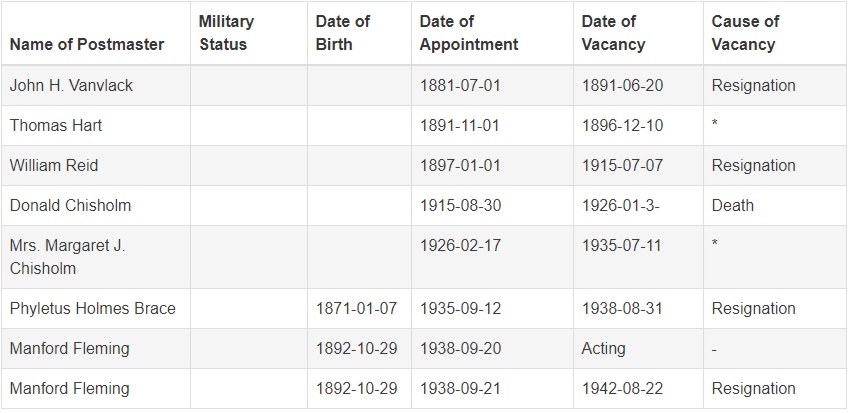The image size is (851, 413).
Task: Select the Date of Vacancy header
Action: click(x=614, y=33)
